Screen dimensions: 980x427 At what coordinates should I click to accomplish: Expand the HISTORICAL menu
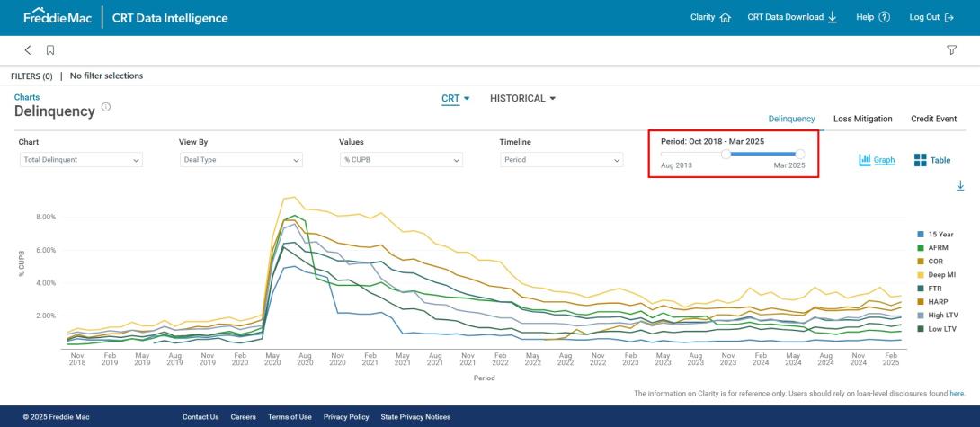522,98
